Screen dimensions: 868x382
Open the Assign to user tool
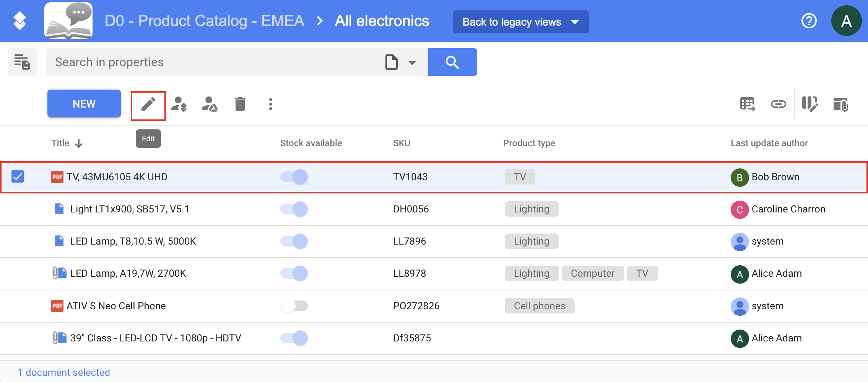(x=179, y=103)
